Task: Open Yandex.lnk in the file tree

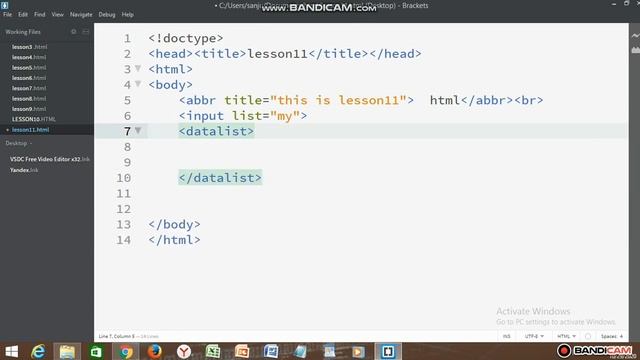Action: (24, 170)
